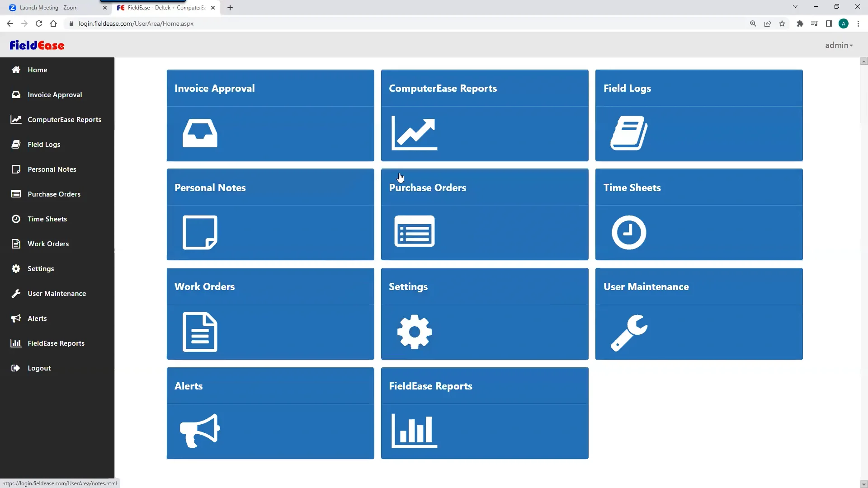868x488 pixels.
Task: Open the Invoice Approval tile icon
Action: (200, 133)
